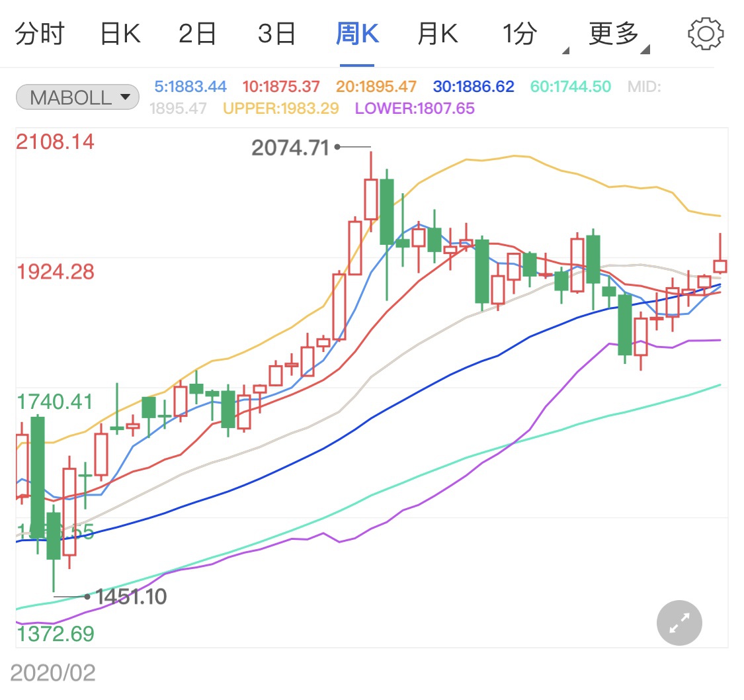Screen dimensions: 744x700
Task: Expand the 更多 options dropdown
Action: (x=616, y=34)
